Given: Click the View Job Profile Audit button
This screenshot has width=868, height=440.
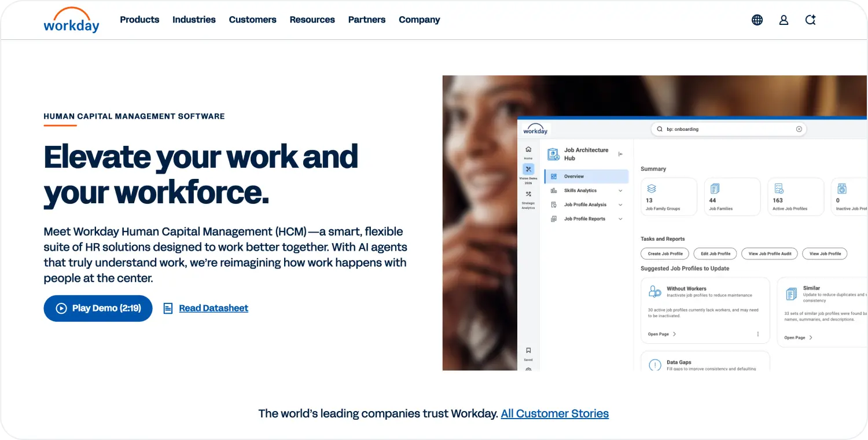Looking at the screenshot, I should (770, 254).
